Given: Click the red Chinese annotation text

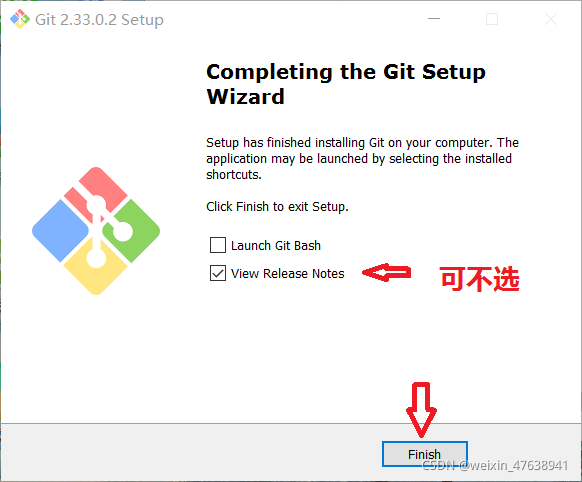Looking at the screenshot, I should pos(480,278).
